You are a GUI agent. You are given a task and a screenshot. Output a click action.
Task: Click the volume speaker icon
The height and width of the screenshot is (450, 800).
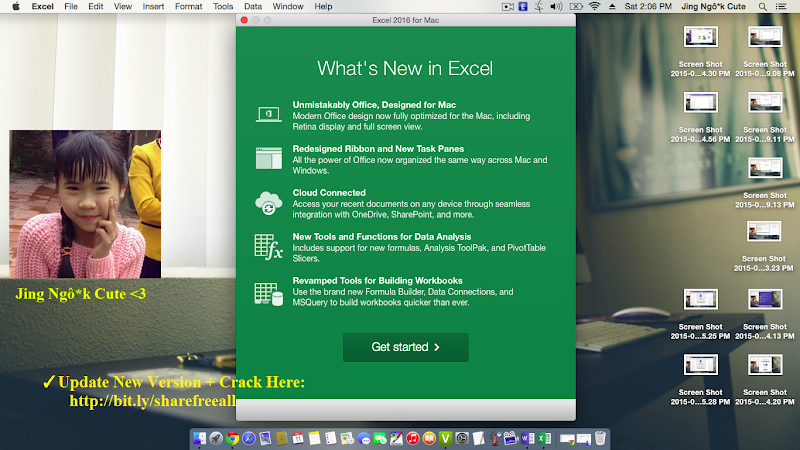[x=556, y=7]
